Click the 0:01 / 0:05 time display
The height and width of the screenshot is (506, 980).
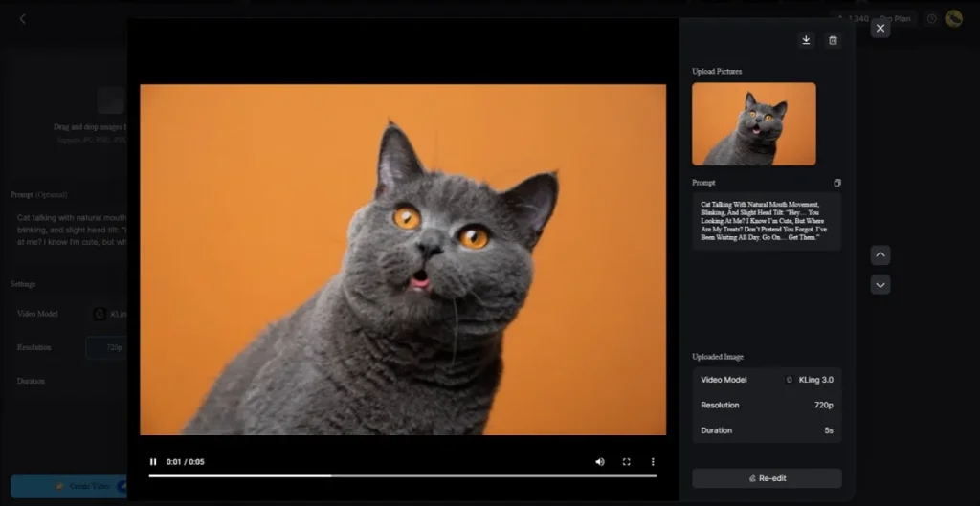pyautogui.click(x=185, y=462)
